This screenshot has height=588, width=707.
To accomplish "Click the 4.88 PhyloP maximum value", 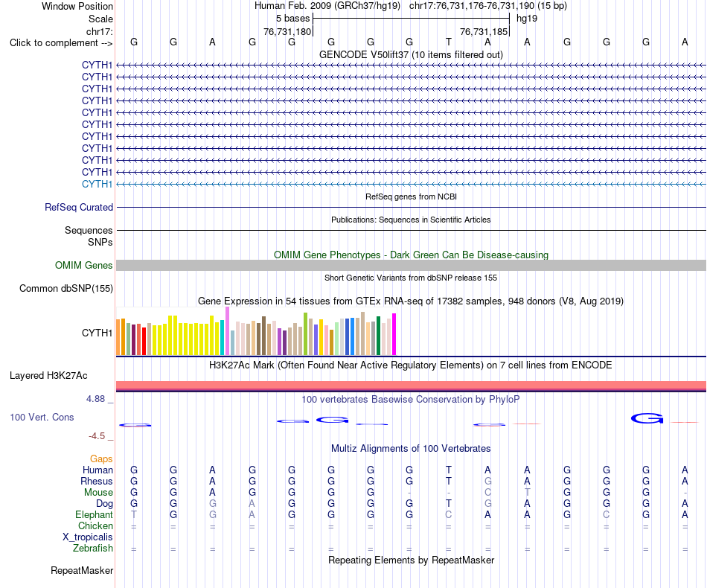I will (95, 399).
